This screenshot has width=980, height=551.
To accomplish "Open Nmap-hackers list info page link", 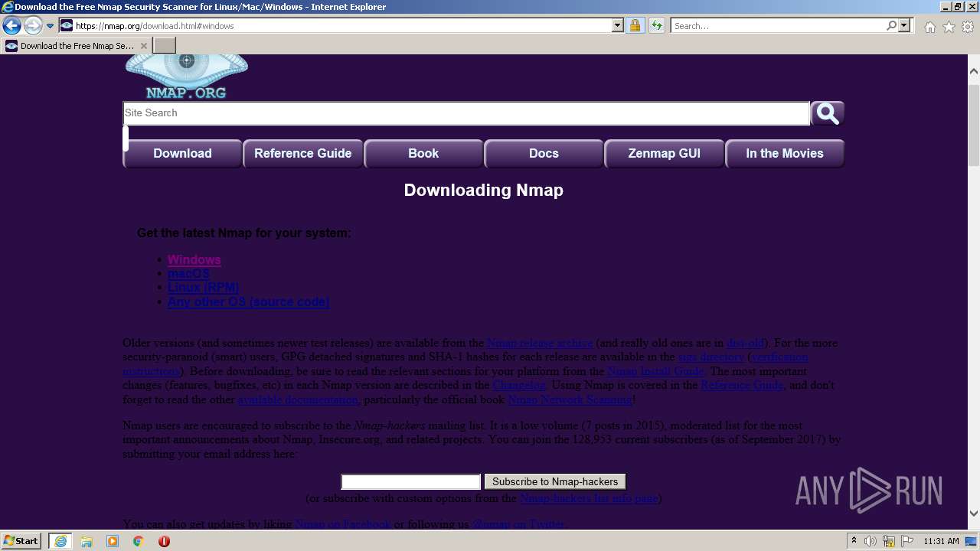I will click(589, 498).
